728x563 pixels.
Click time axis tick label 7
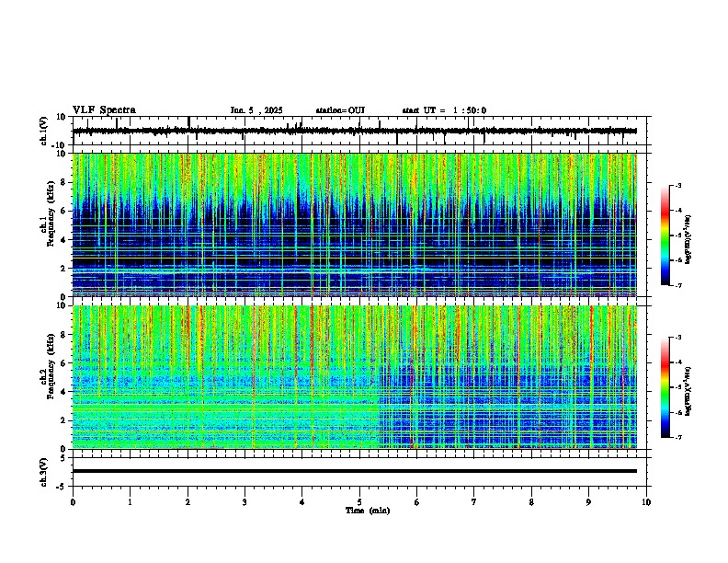click(474, 502)
